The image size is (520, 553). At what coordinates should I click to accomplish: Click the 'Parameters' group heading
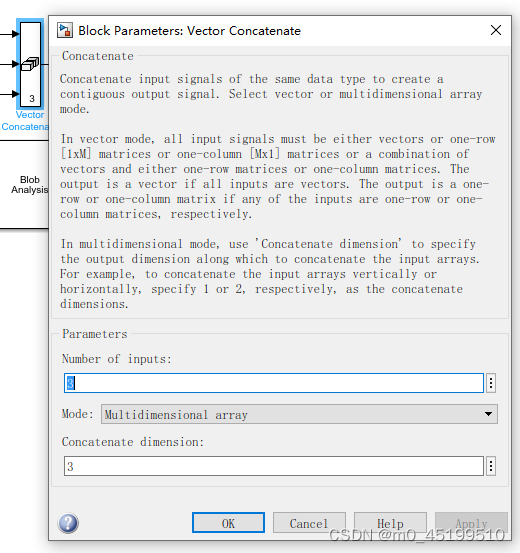[95, 334]
